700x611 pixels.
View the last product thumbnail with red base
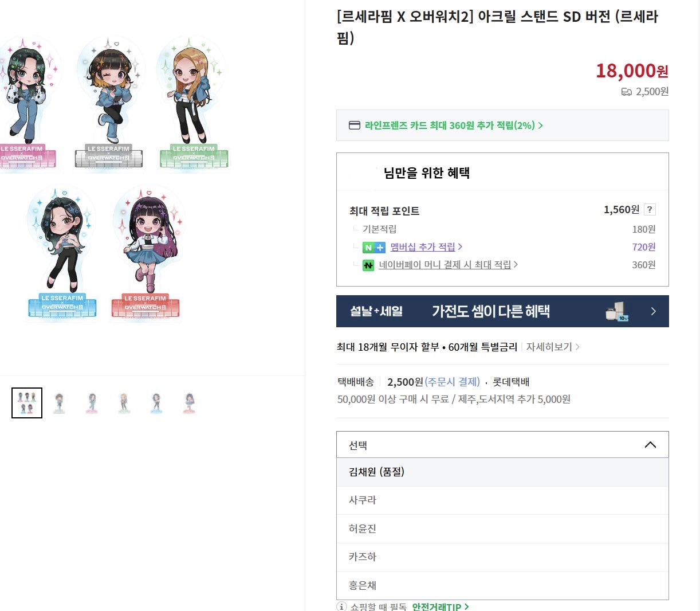point(190,403)
